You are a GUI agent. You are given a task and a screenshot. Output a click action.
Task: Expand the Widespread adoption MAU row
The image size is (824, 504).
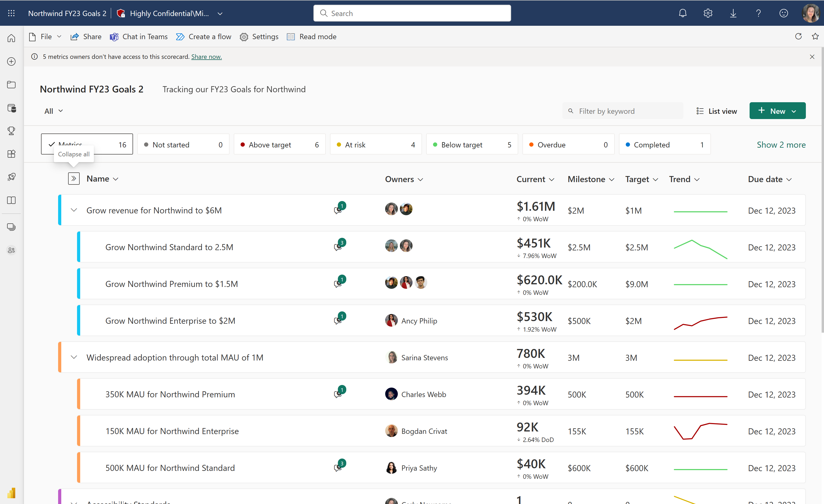74,357
